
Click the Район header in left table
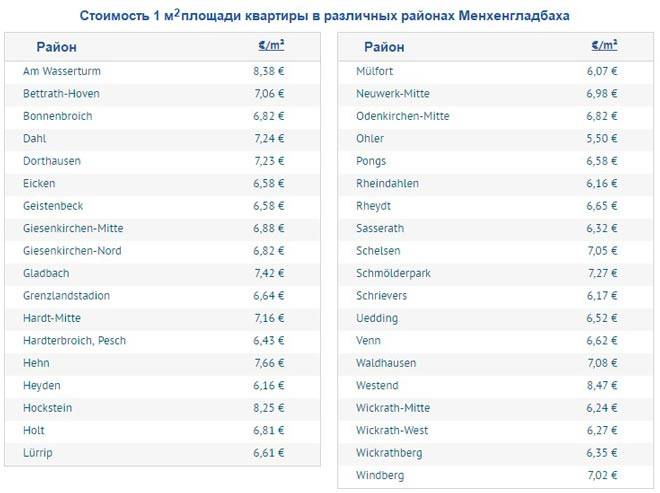pyautogui.click(x=56, y=47)
